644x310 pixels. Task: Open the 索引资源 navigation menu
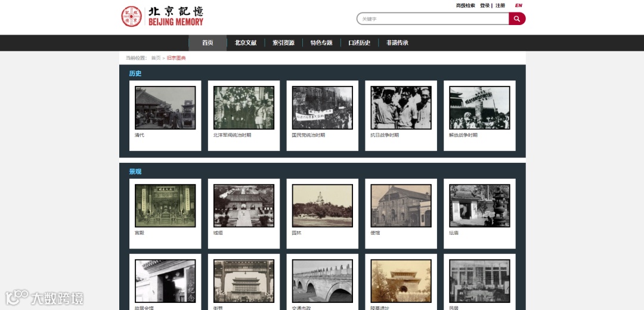tap(283, 43)
